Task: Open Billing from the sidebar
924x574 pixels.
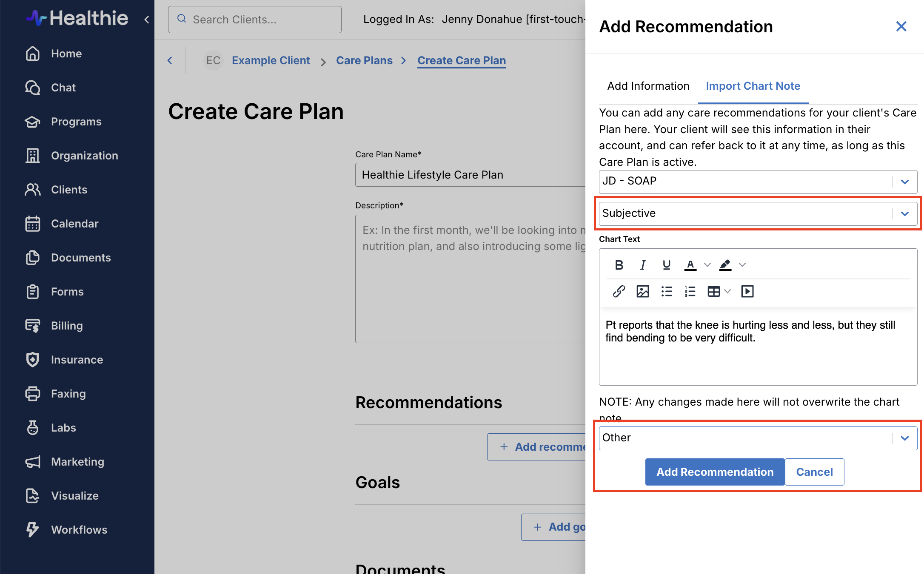Action: point(67,326)
